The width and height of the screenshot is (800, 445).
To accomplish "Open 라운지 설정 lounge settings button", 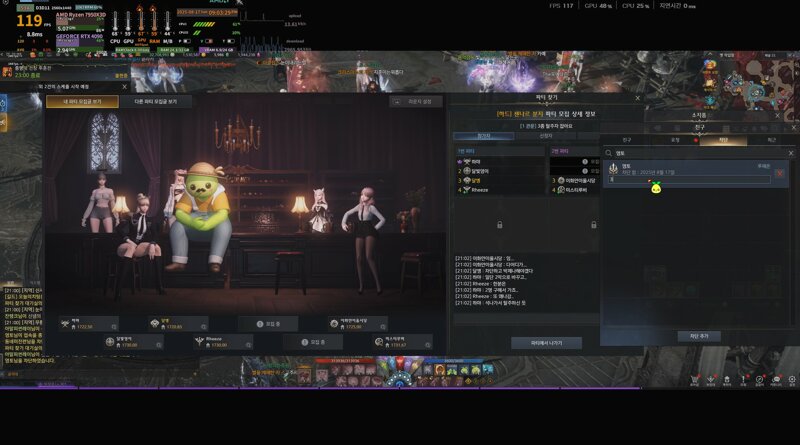I will (416, 102).
